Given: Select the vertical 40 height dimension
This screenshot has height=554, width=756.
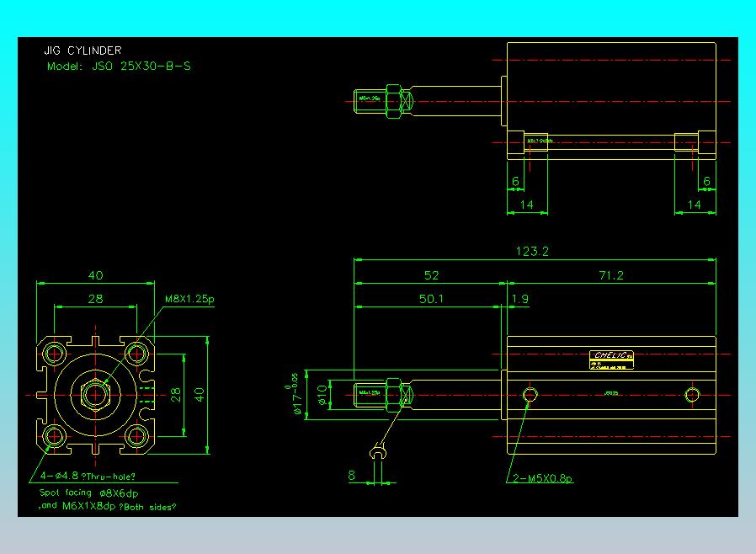Looking at the screenshot, I should 200,395.
